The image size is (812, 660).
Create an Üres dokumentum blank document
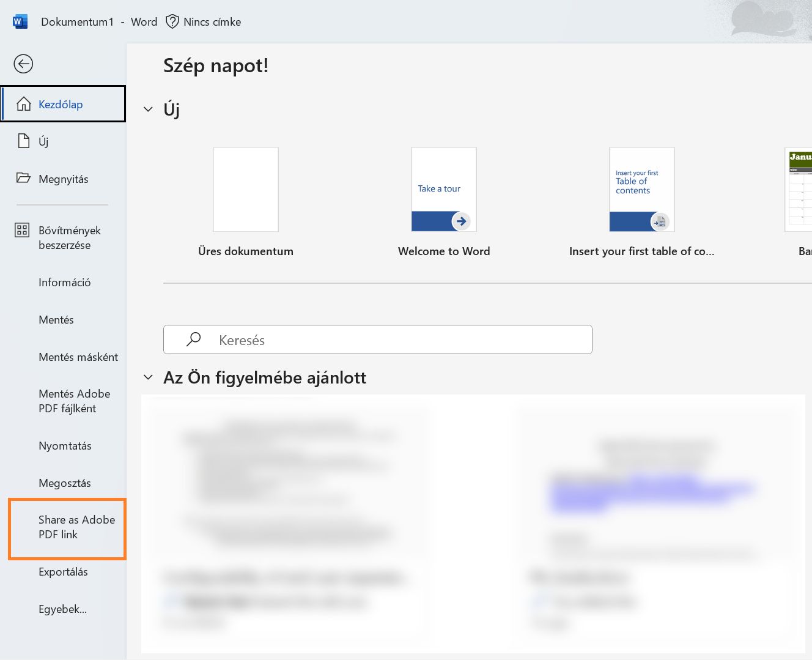(245, 189)
